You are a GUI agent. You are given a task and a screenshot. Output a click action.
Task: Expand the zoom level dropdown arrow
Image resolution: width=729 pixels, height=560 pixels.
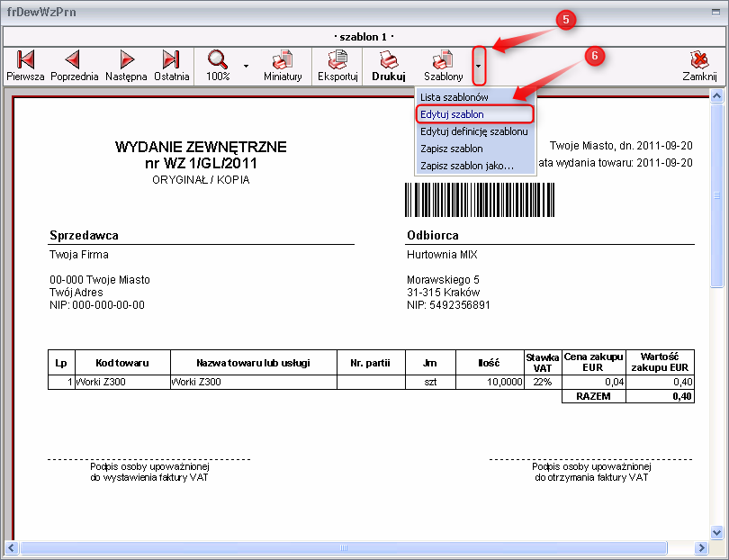[x=246, y=66]
